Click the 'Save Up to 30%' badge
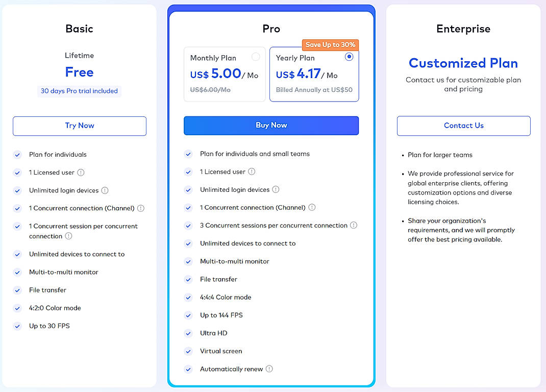Viewport: 546px width, 392px height. coord(330,45)
